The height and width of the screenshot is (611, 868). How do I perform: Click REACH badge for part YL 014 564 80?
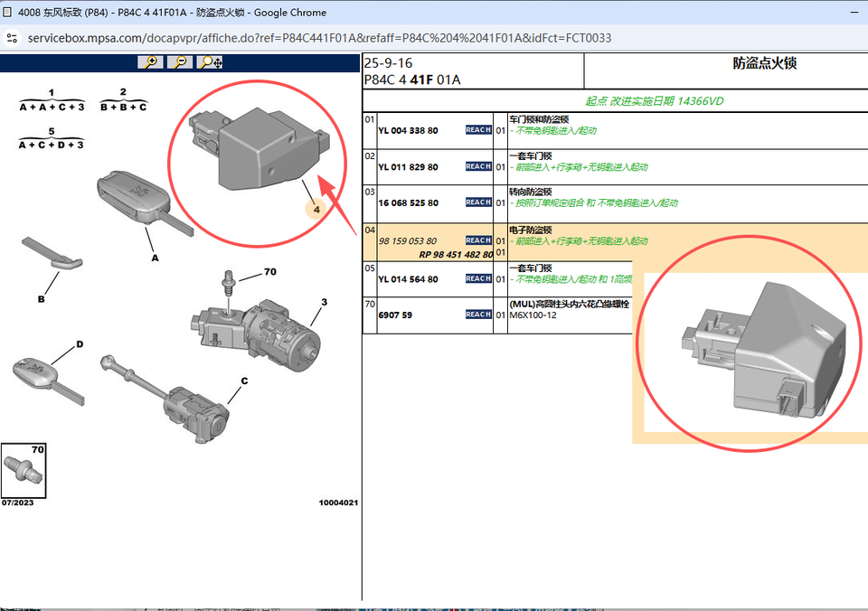point(478,278)
